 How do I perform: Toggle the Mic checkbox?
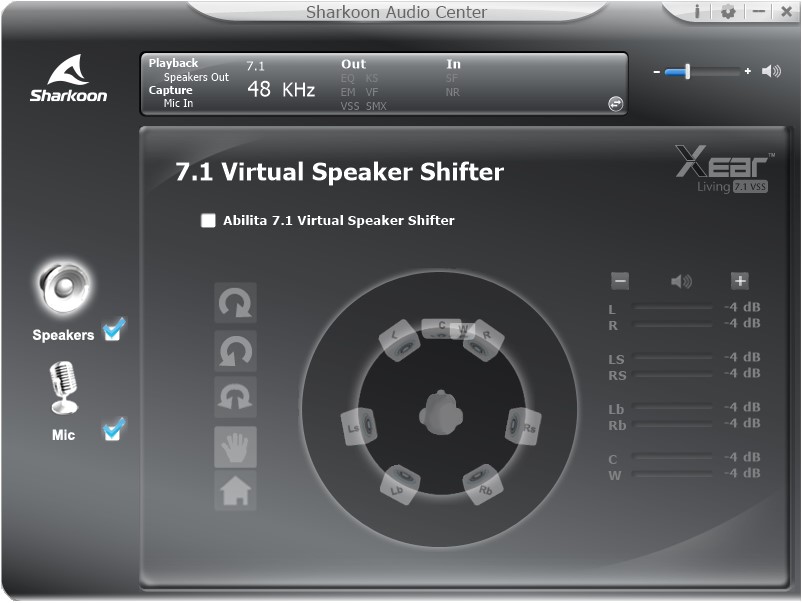tap(113, 430)
